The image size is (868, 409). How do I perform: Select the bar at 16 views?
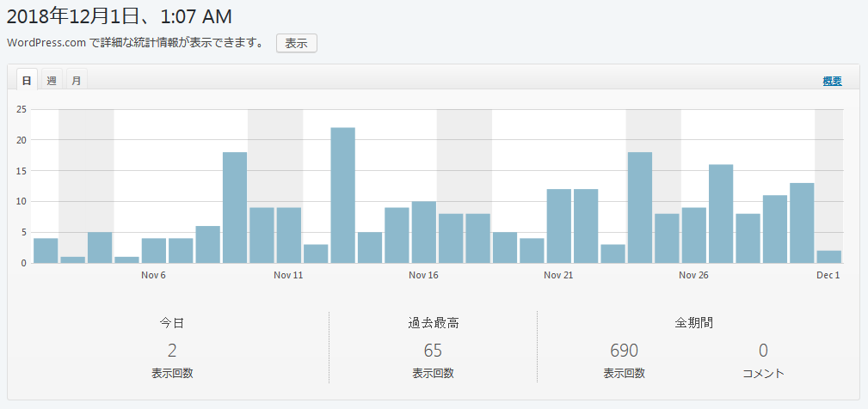point(721,213)
